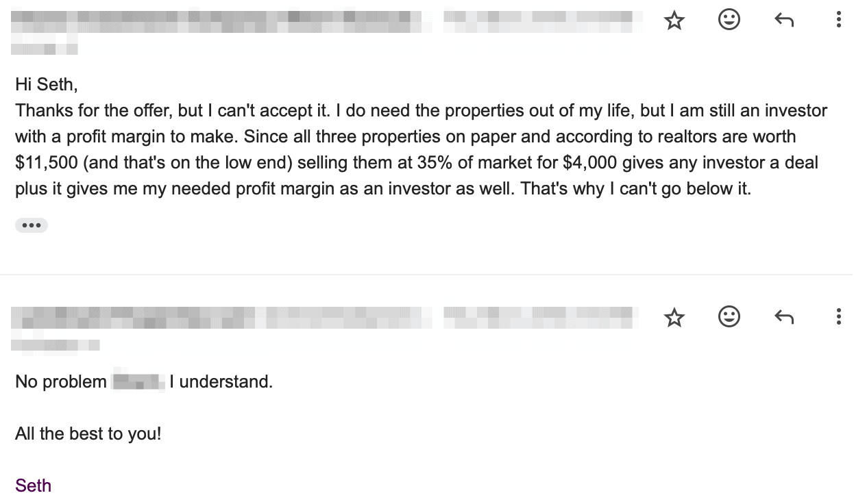Screen dimensions: 854x504
Task: Click the blurred timestamp on Seth's reply
Action: (x=541, y=316)
